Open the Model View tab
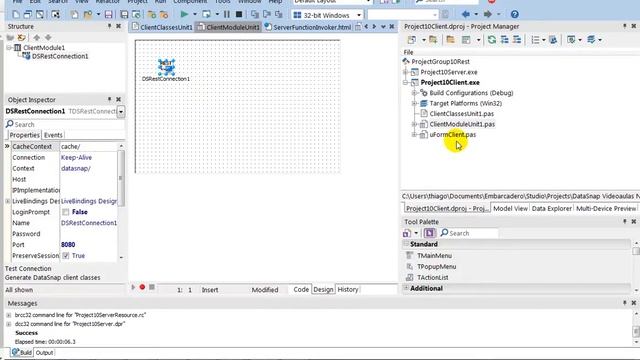This screenshot has width=640, height=360. pos(510,208)
